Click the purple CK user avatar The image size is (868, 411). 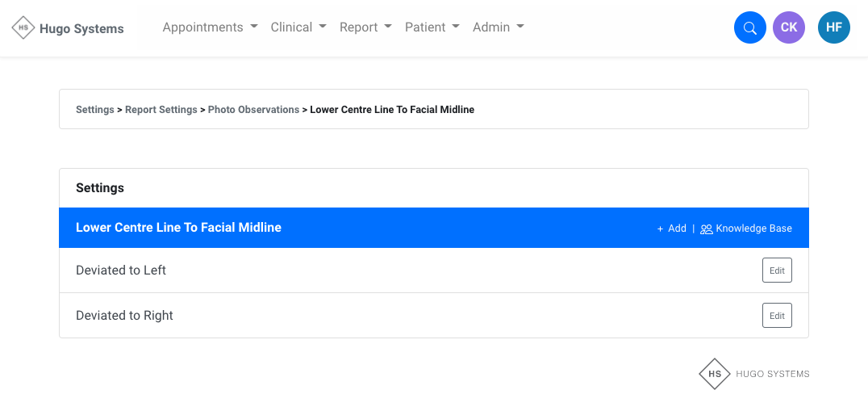pos(788,27)
